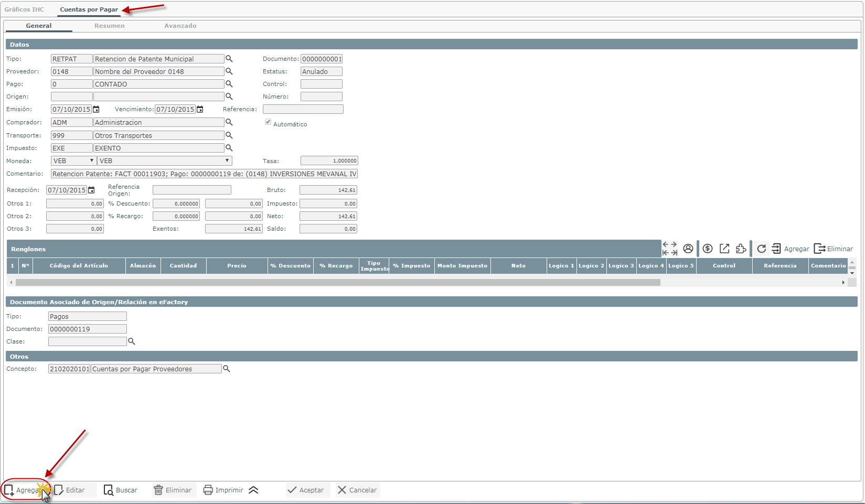
Task: Click the Concepto lookup magnifier icon
Action: [227, 369]
